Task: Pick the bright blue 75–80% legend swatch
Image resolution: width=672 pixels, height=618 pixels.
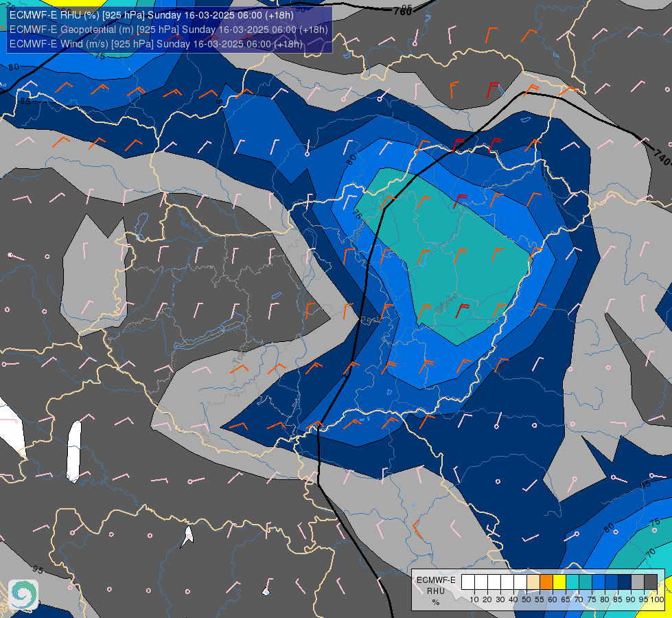Action: click(599, 582)
